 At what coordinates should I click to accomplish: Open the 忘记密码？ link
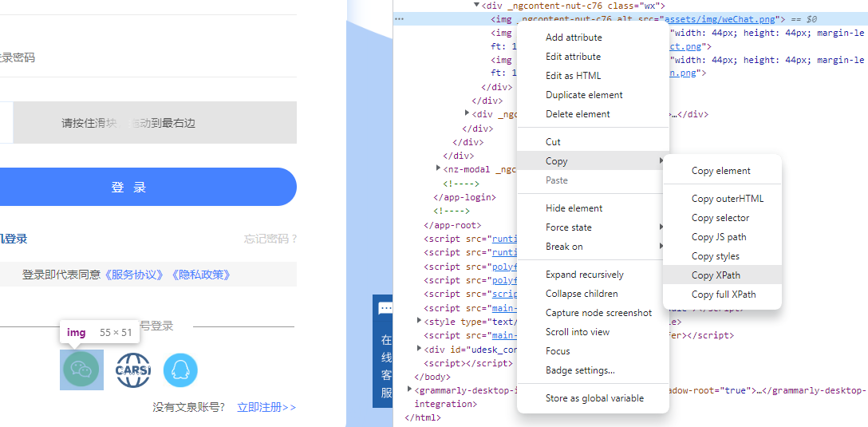pos(270,239)
